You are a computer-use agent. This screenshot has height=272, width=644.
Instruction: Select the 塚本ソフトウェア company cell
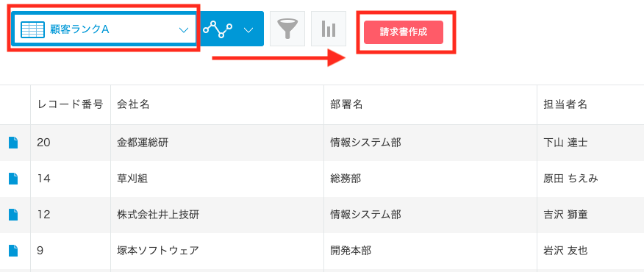coord(217,251)
